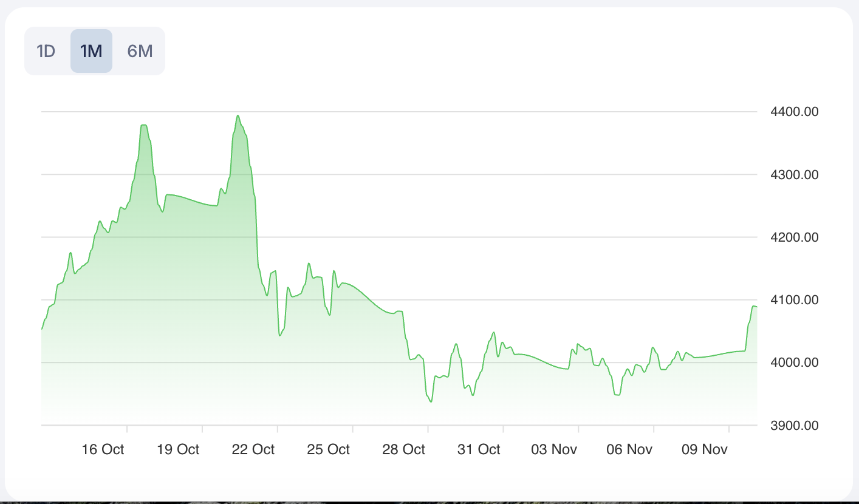Screen dimensions: 859x504
Task: Click the 06 Nov date label
Action: (x=629, y=449)
